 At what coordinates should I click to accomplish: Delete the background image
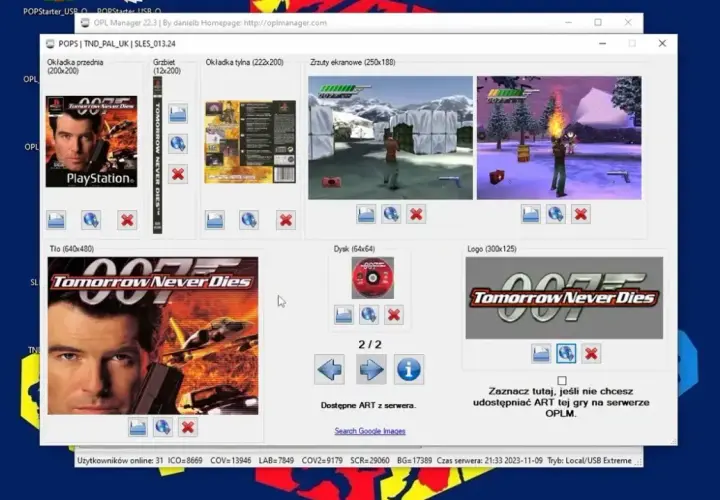point(187,427)
